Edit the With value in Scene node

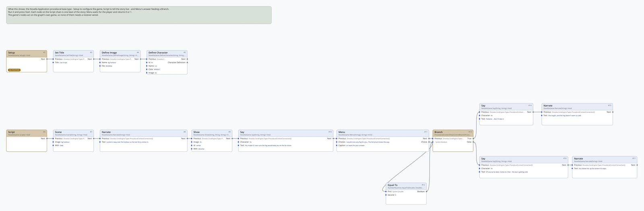(62, 145)
